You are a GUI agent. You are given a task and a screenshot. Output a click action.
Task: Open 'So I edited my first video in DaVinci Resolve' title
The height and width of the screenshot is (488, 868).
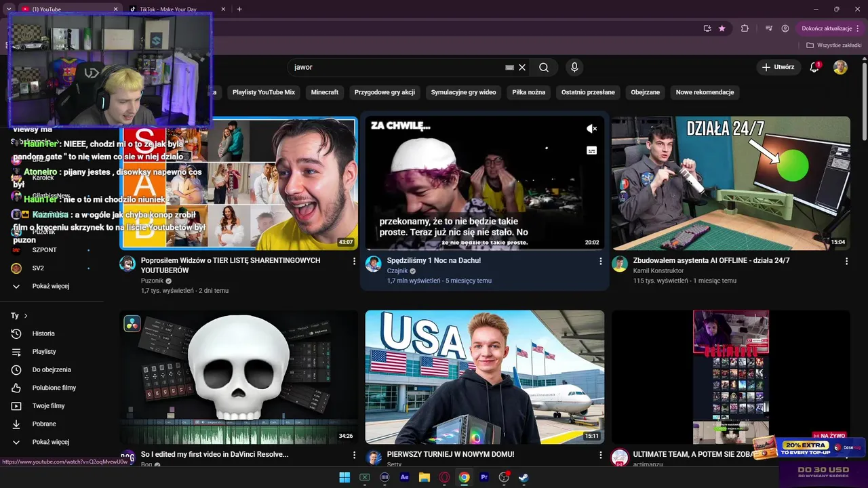pyautogui.click(x=214, y=455)
